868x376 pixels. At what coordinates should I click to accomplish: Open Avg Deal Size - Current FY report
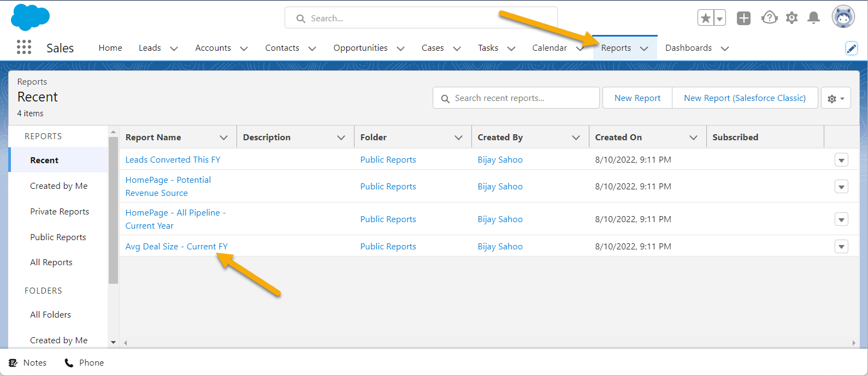[176, 247]
